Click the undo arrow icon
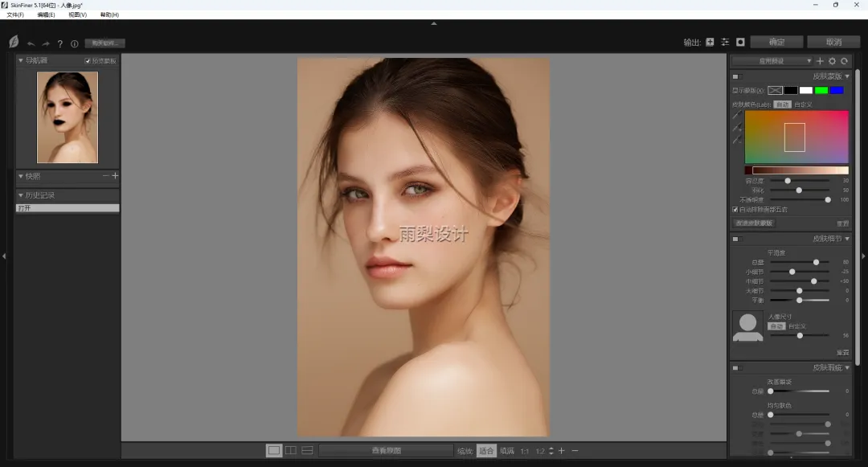The width and height of the screenshot is (868, 467). point(31,43)
